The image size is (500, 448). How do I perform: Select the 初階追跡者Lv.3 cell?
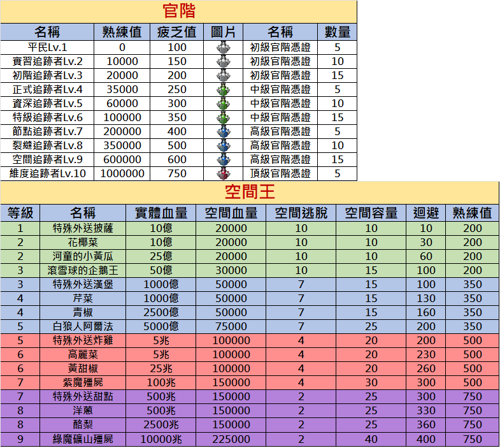pyautogui.click(x=47, y=75)
